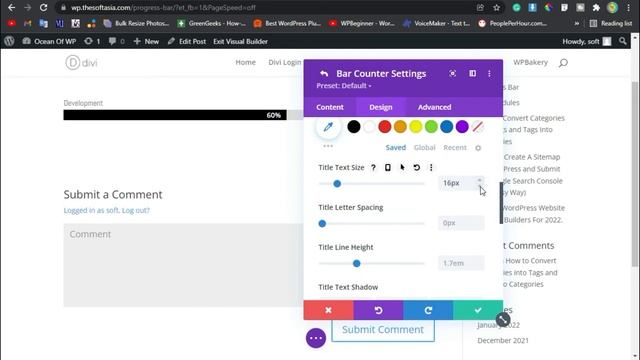640x360 pixels.
Task: Click the Submit Comment button
Action: [383, 330]
